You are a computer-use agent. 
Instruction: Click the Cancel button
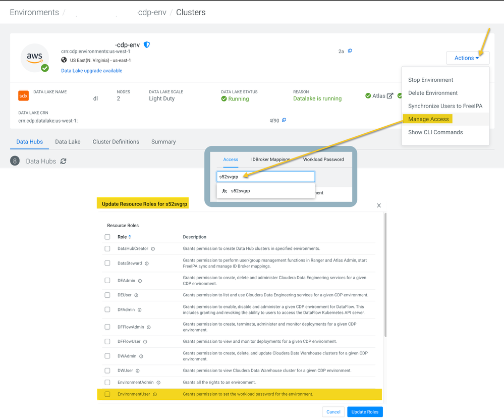[333, 412]
